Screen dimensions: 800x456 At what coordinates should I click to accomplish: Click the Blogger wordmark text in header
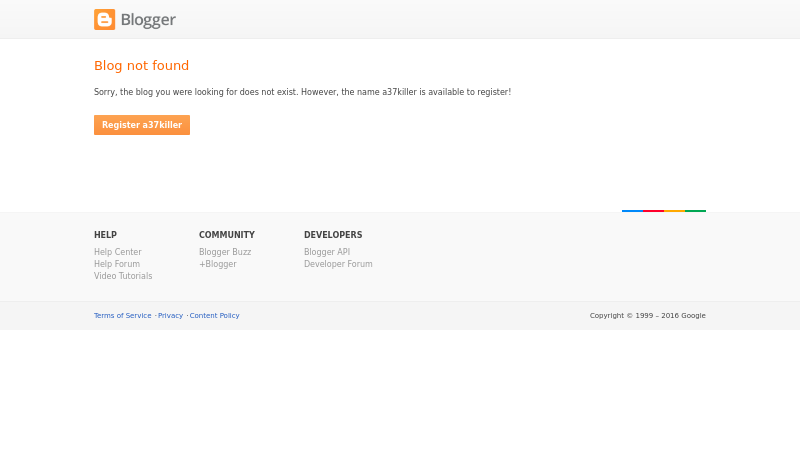[148, 20]
